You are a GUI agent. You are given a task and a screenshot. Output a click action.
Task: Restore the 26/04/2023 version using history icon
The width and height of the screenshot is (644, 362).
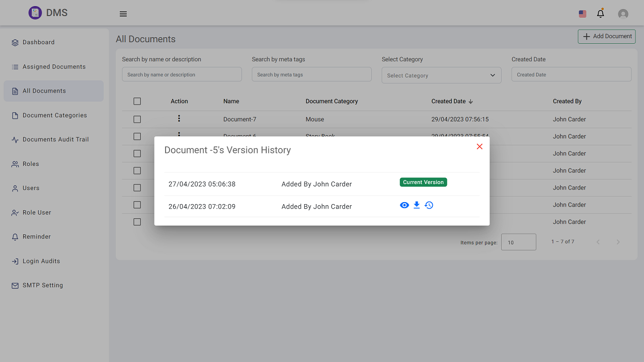429,205
